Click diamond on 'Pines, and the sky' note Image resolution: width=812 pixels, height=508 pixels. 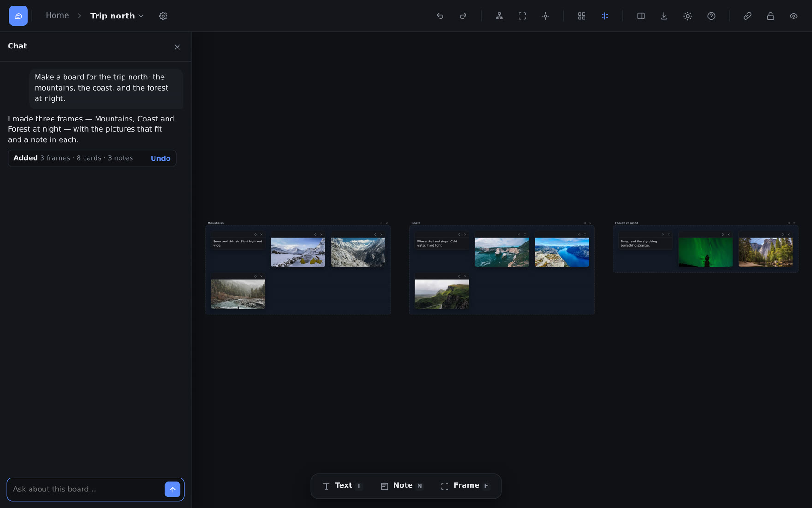[663, 234]
